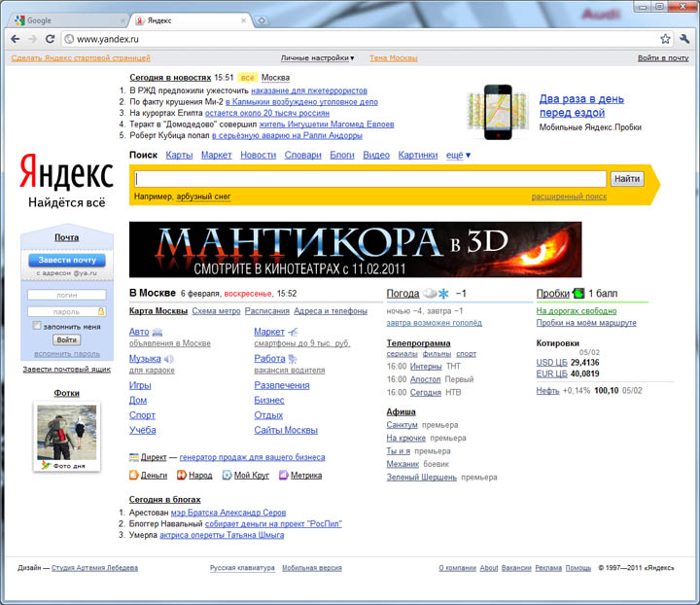Click the вспомнить пароль link
This screenshot has height=605, width=700.
pos(67,354)
